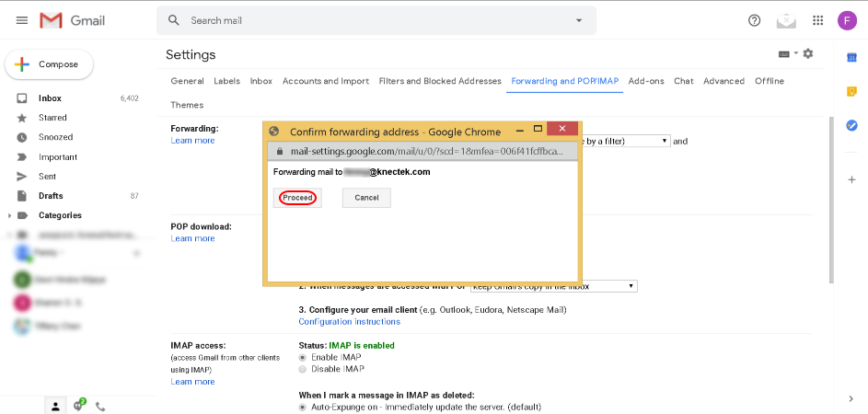Select Auto-Expunge on radio button
The width and height of the screenshot is (868, 414).
coord(302,408)
